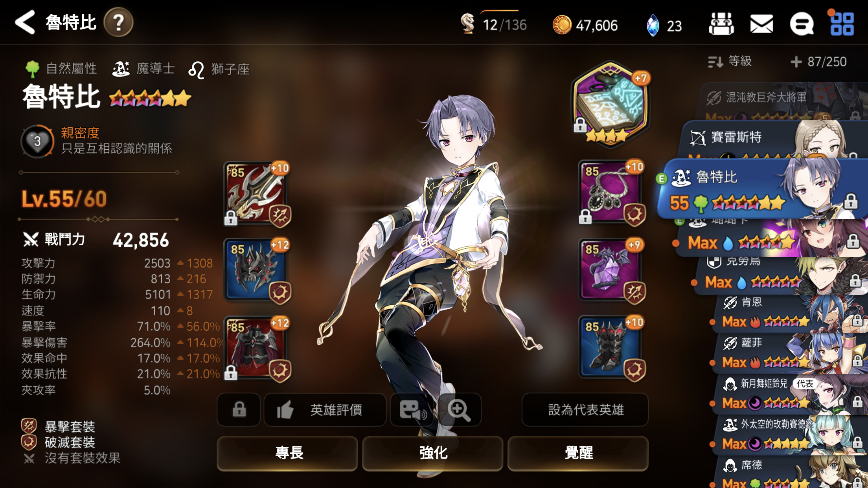
Task: Toggle the hero lock button
Action: 239,410
